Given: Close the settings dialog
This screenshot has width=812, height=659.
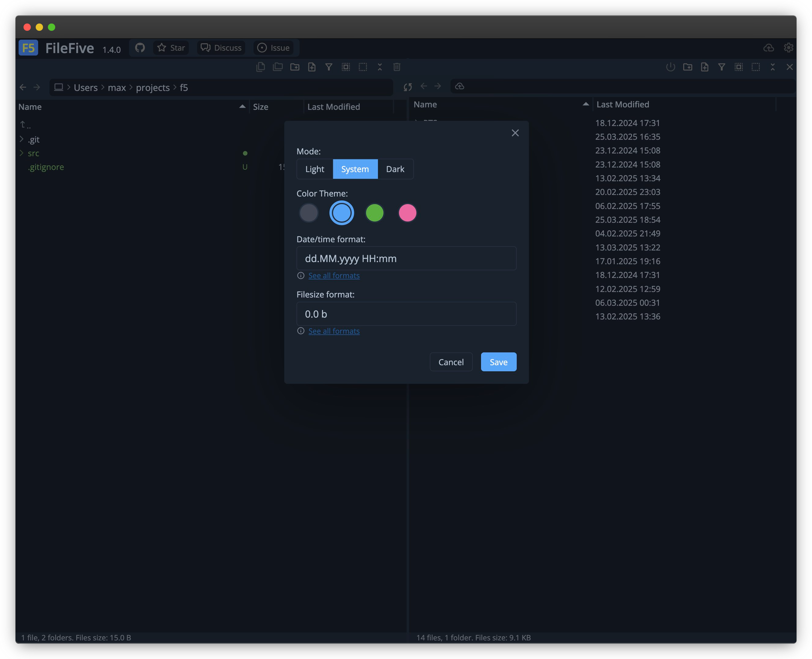Looking at the screenshot, I should tap(515, 133).
